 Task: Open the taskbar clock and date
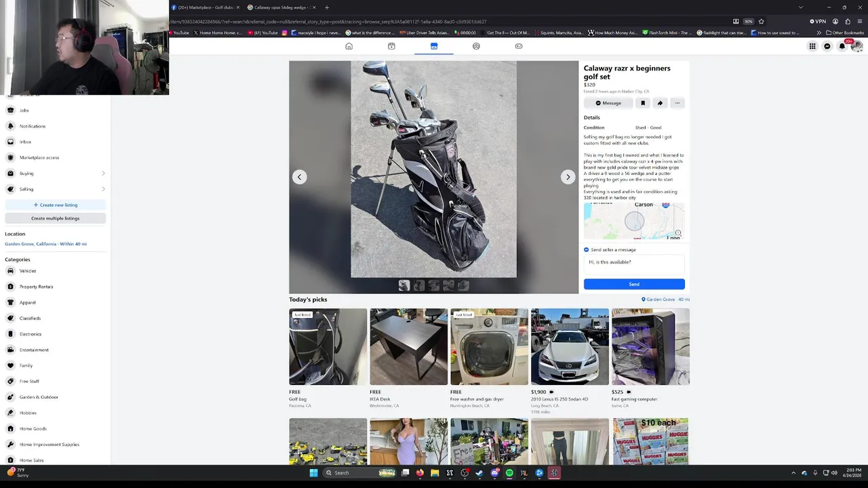[x=854, y=473]
